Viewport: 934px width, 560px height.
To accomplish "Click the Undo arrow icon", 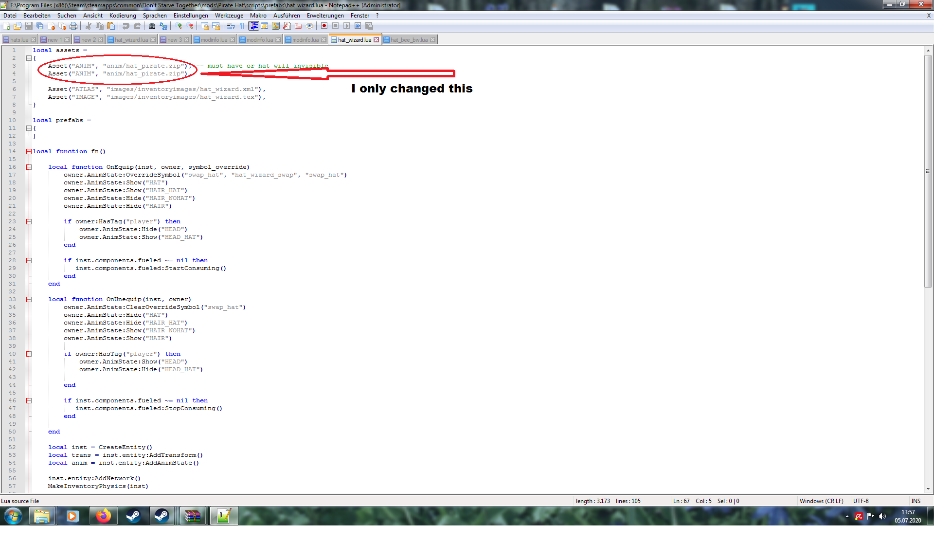I will pos(126,26).
